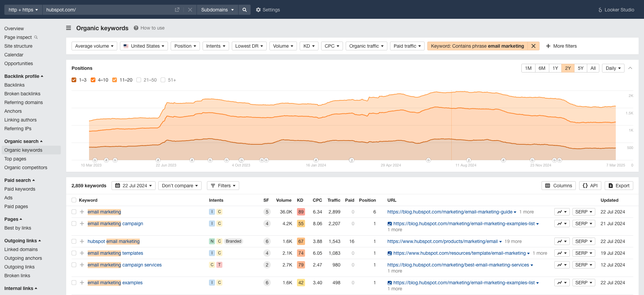644x295 pixels.
Task: Open the Daily granularity dropdown
Action: [613, 68]
